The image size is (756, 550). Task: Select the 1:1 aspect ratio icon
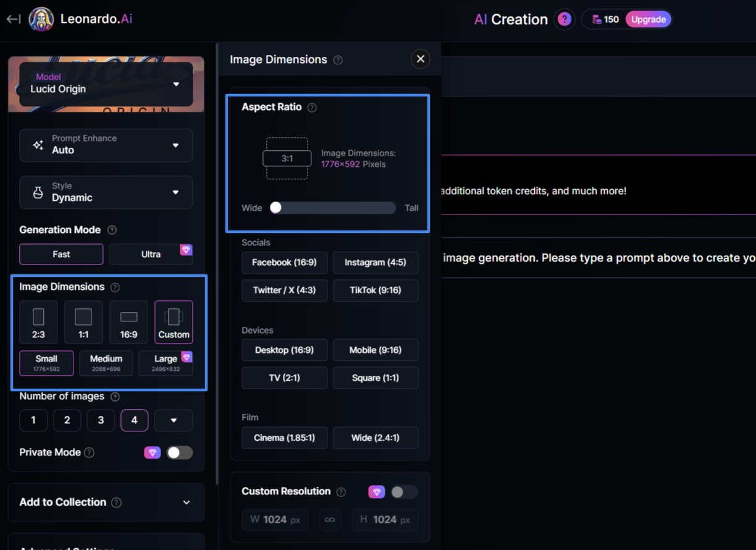click(x=83, y=321)
